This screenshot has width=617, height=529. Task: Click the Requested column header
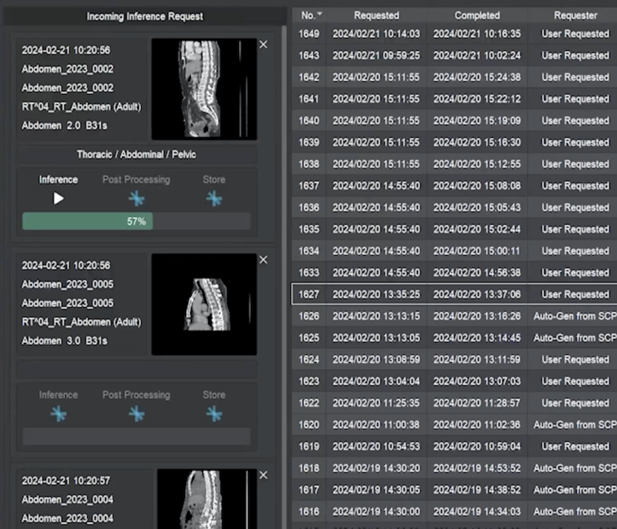coord(376,15)
